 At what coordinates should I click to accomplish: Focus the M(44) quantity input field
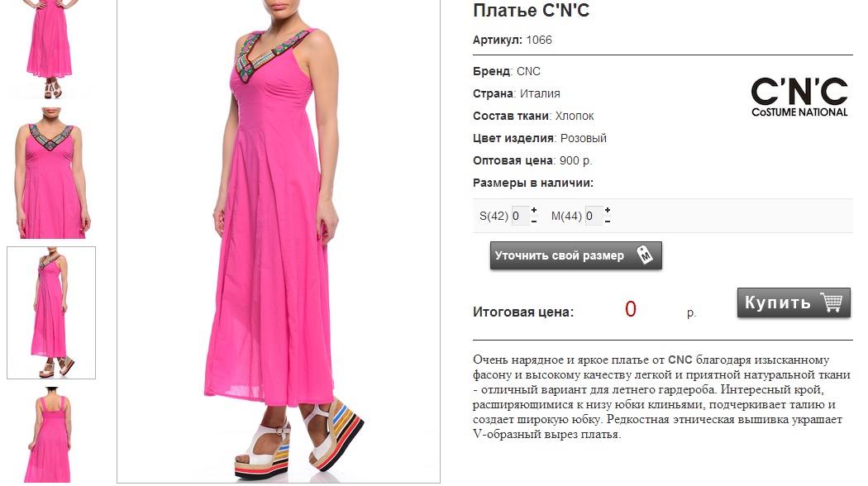594,216
